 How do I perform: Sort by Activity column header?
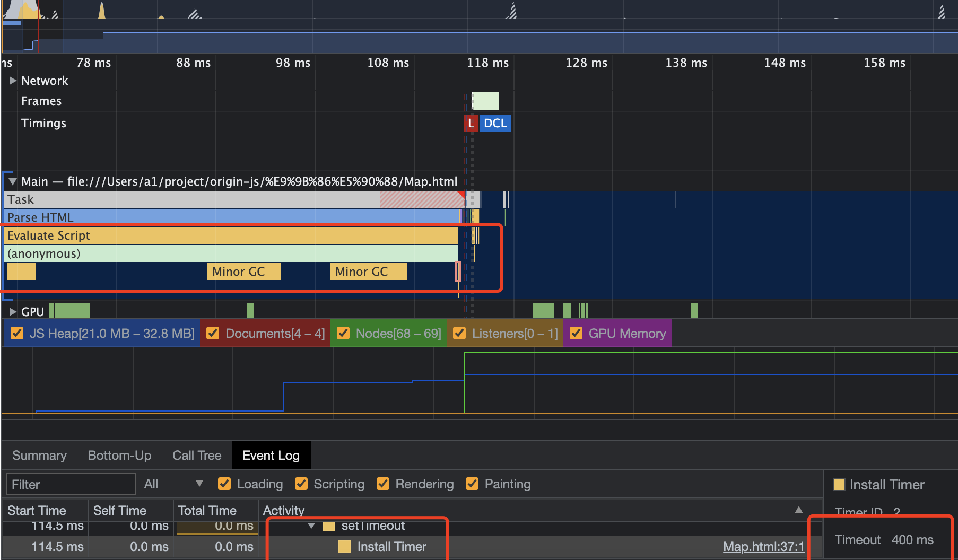[541, 510]
